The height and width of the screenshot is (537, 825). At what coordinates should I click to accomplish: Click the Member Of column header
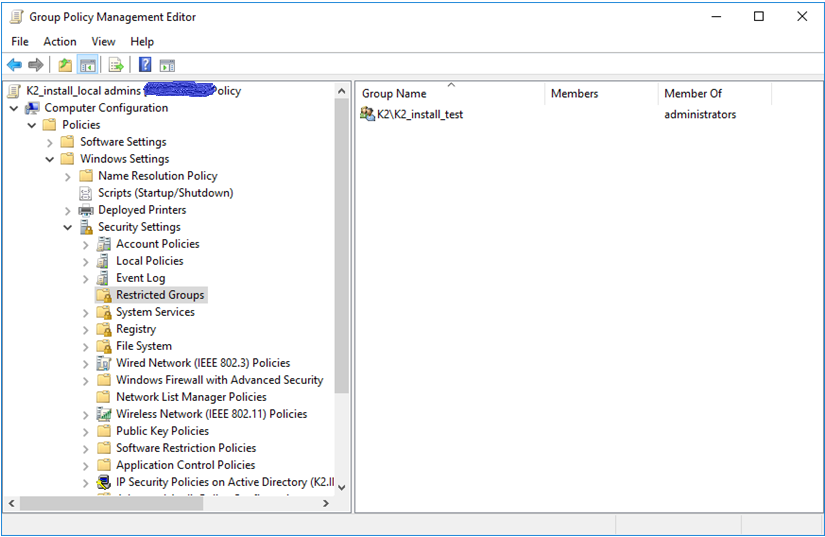[715, 94]
